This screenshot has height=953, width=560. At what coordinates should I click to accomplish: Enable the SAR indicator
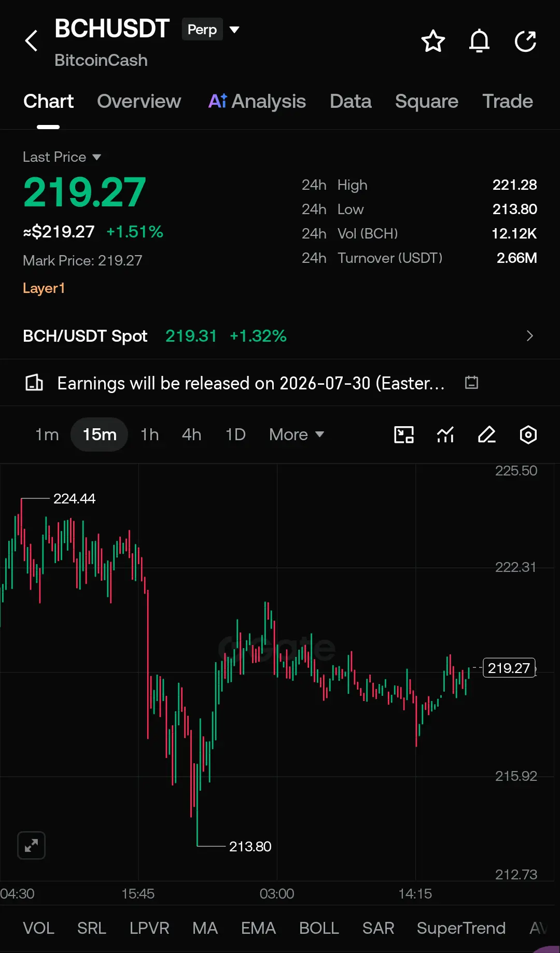(378, 928)
